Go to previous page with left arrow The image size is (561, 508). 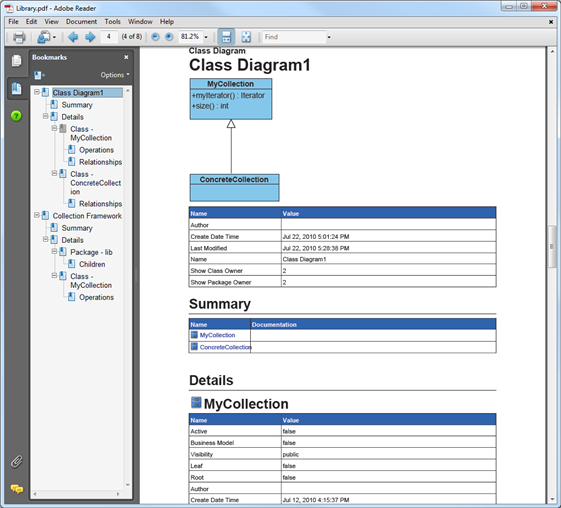pyautogui.click(x=73, y=37)
